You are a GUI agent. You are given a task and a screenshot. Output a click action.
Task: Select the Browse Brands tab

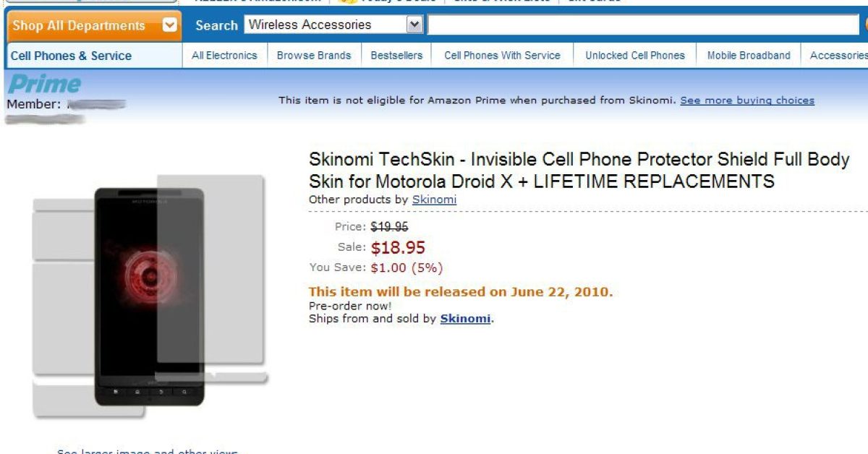pyautogui.click(x=314, y=55)
